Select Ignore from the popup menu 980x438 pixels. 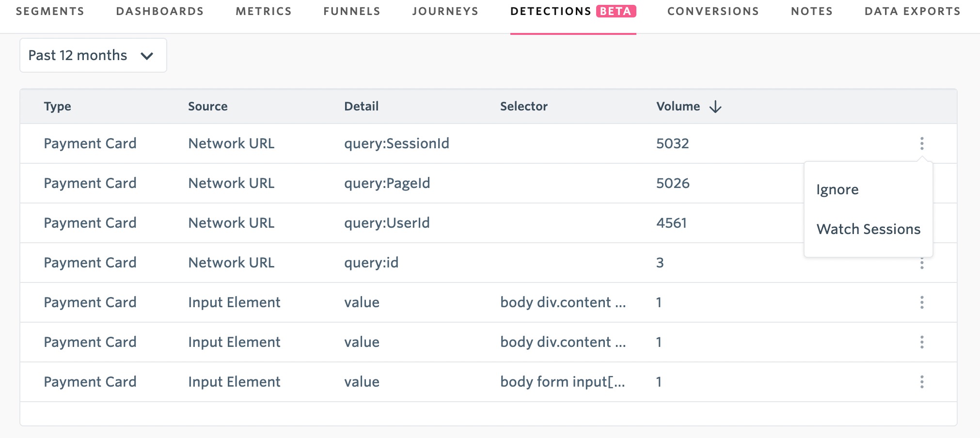(837, 189)
